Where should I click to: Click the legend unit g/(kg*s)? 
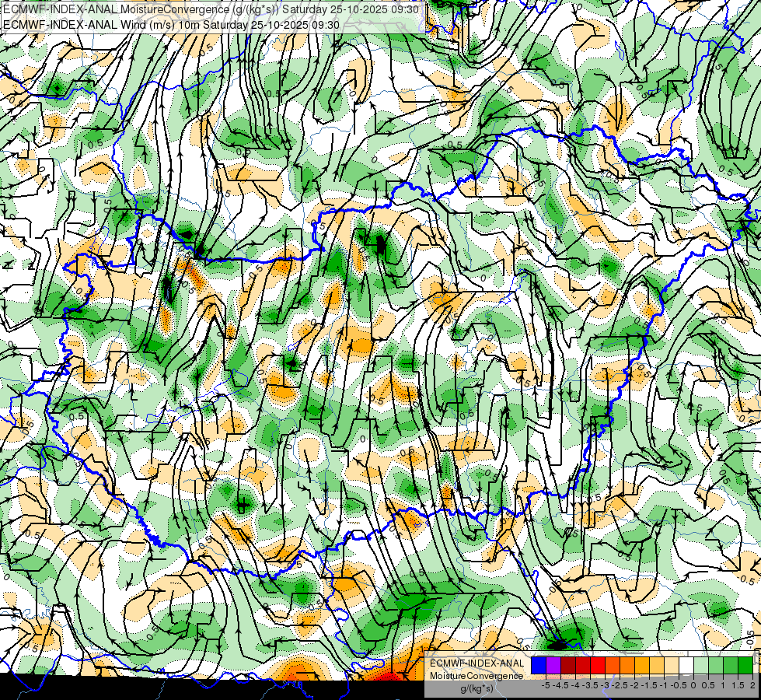click(x=476, y=688)
